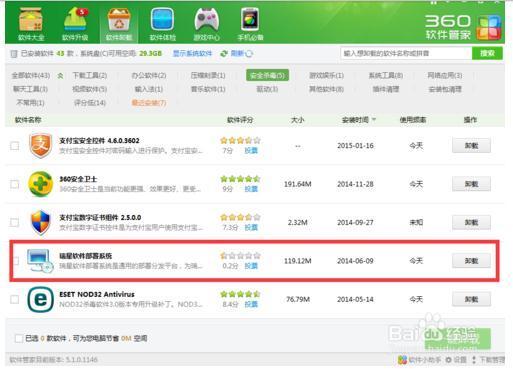This screenshot has height=369, width=513.
Task: Click 瑞星软件部署系统 monitor icon
Action: 40,261
